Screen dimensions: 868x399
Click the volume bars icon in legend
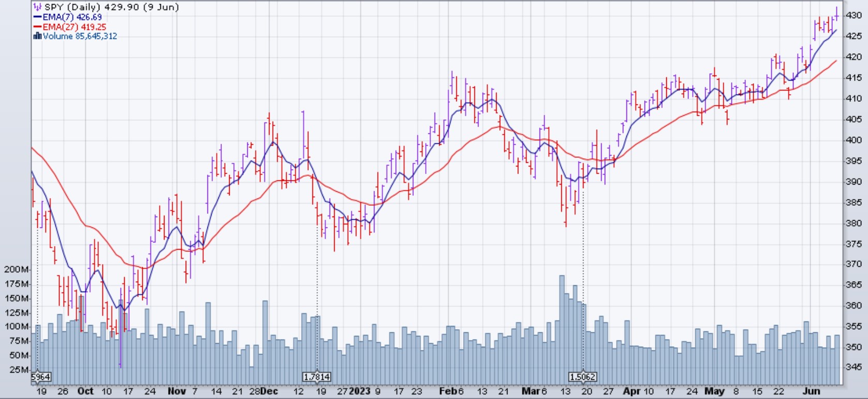pos(37,36)
